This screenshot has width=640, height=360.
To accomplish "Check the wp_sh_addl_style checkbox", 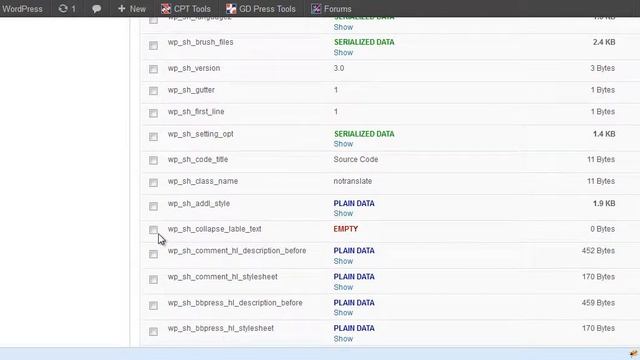I will click(153, 206).
